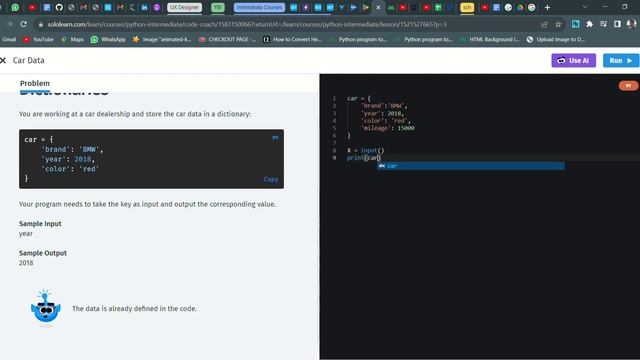Screen dimensions: 640x360
Task: Go forward in browser history
Action: pos(9,24)
